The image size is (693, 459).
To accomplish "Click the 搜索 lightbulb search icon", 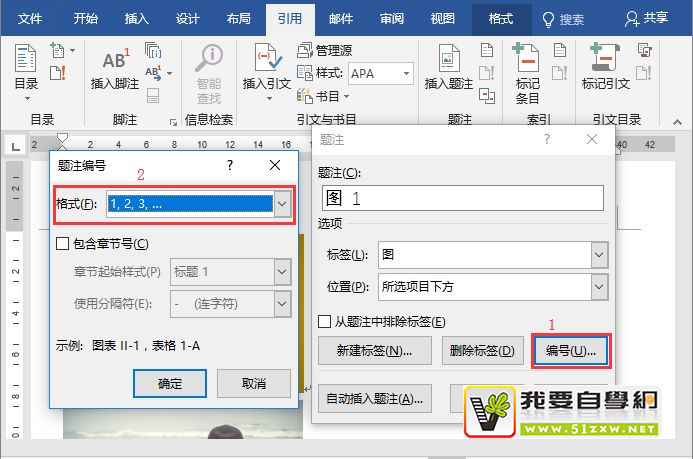I will point(548,19).
